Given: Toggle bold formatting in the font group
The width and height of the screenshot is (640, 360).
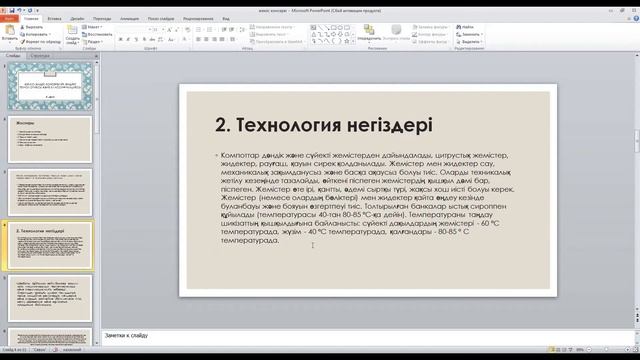Looking at the screenshot, I should click(x=120, y=40).
